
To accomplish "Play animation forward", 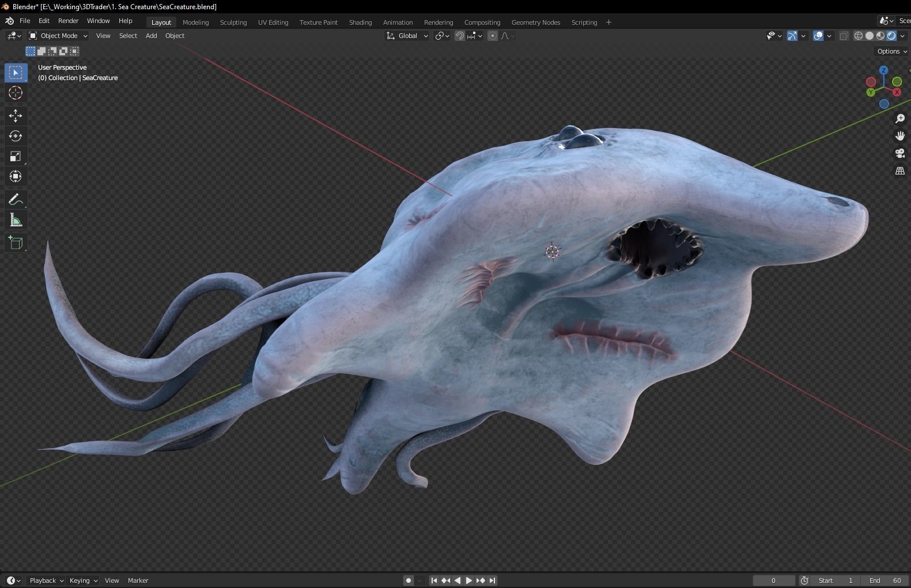I will [468, 581].
